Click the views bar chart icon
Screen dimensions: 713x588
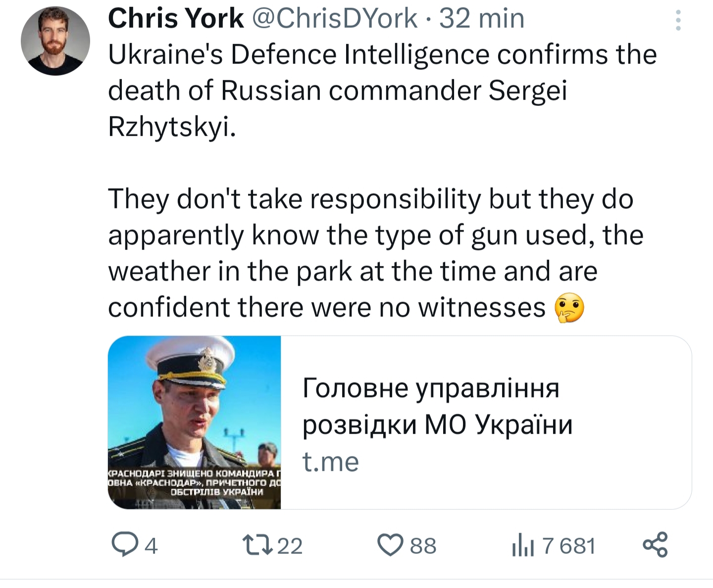pos(523,545)
